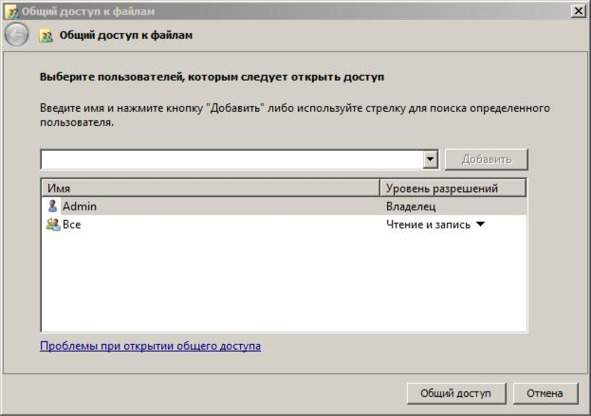Go back using the round arrow button

[16, 35]
